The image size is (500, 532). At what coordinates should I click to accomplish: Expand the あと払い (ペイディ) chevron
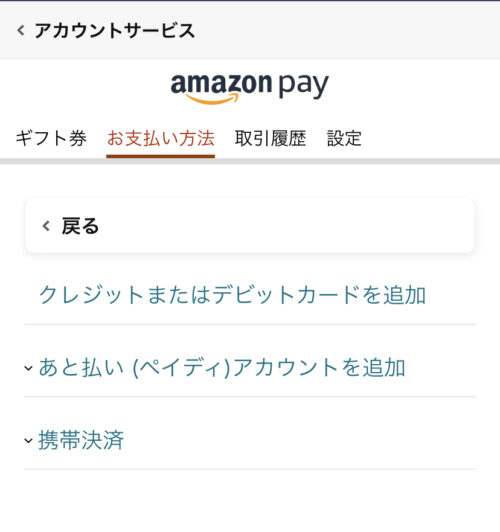click(x=28, y=368)
